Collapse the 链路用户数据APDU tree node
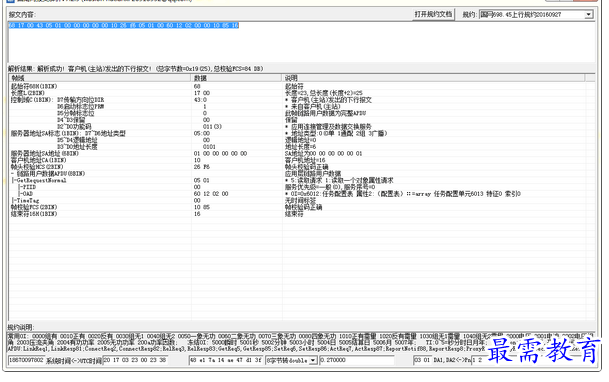 pyautogui.click(x=12, y=174)
